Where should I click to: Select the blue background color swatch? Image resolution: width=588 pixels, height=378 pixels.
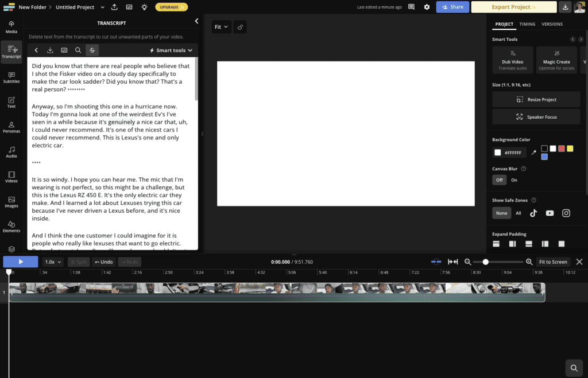pyautogui.click(x=544, y=157)
